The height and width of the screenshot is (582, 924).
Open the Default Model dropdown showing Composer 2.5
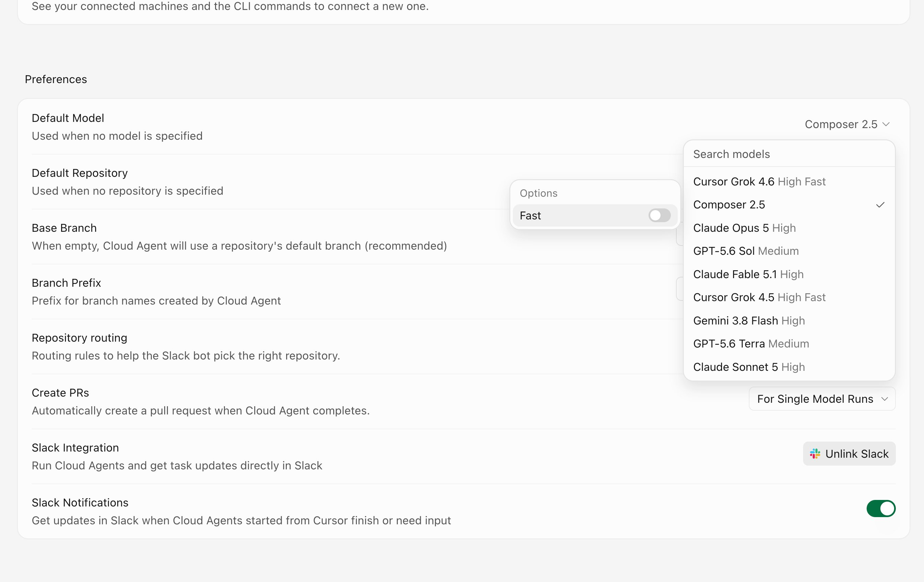coord(847,124)
